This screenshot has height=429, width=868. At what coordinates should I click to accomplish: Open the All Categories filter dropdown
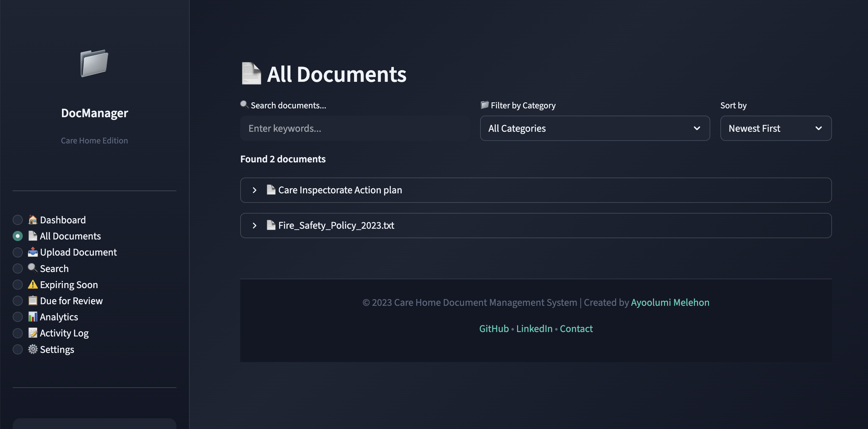coord(595,128)
